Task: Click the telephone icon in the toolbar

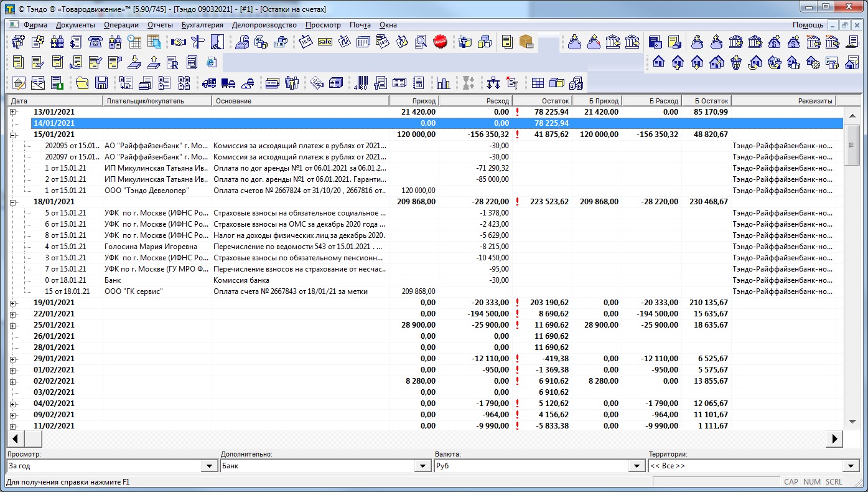Action: point(95,42)
